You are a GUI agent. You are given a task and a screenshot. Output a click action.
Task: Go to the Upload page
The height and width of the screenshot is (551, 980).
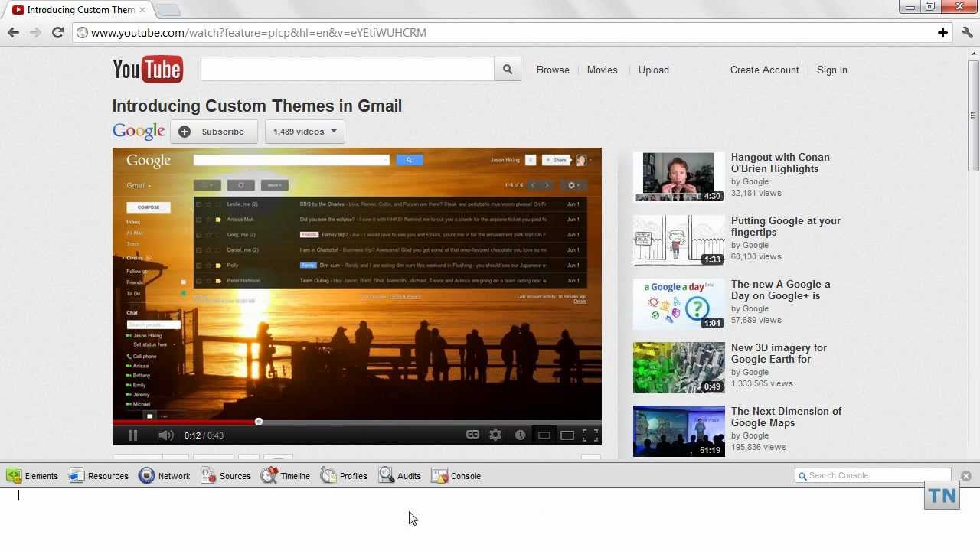[654, 70]
